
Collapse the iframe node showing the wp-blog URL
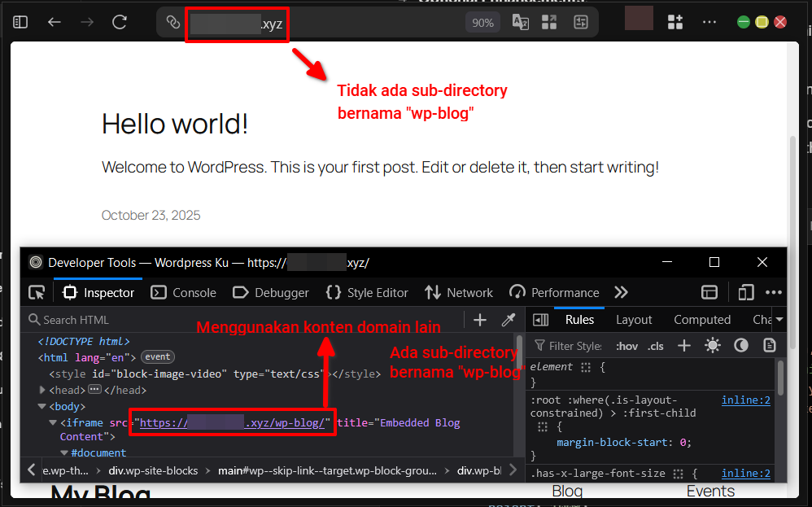pyautogui.click(x=52, y=422)
